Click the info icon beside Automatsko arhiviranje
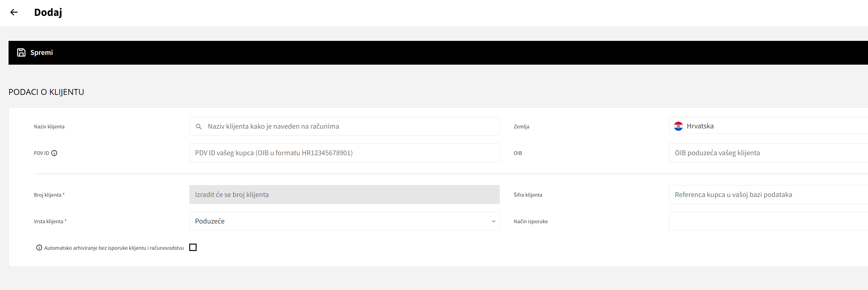This screenshot has height=290, width=868. tap(39, 248)
